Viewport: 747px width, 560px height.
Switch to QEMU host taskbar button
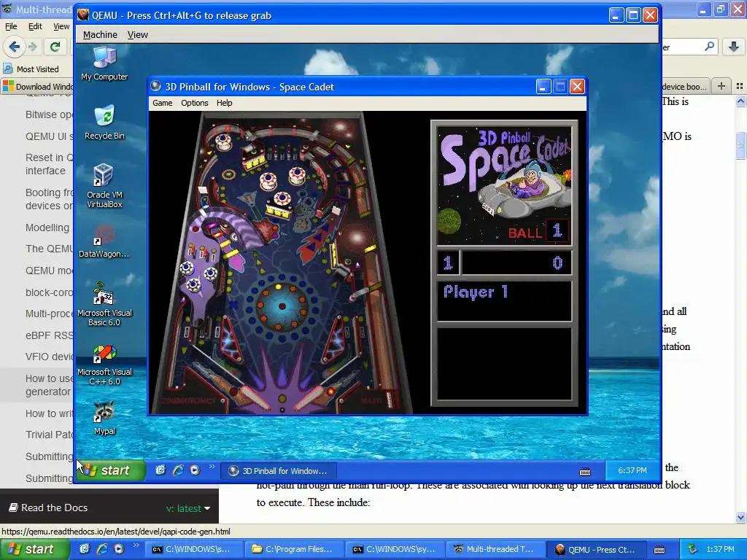coord(595,550)
